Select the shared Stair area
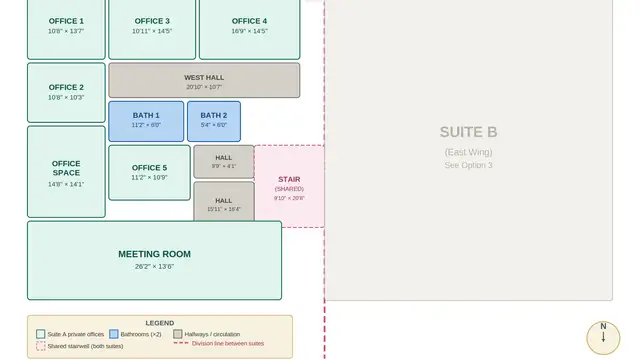This screenshot has height=360, width=640. pyautogui.click(x=289, y=186)
